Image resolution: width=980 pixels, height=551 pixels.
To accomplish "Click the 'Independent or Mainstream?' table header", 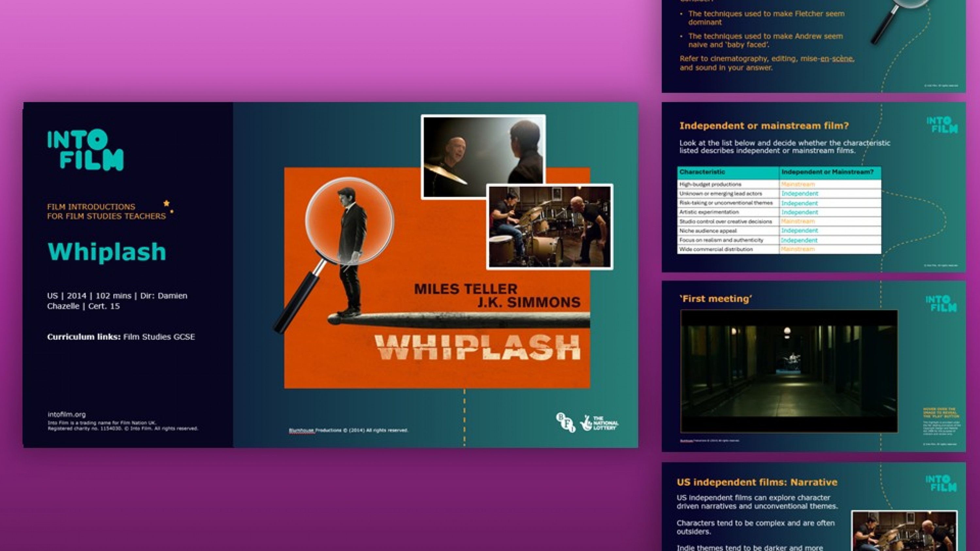I will pos(830,172).
